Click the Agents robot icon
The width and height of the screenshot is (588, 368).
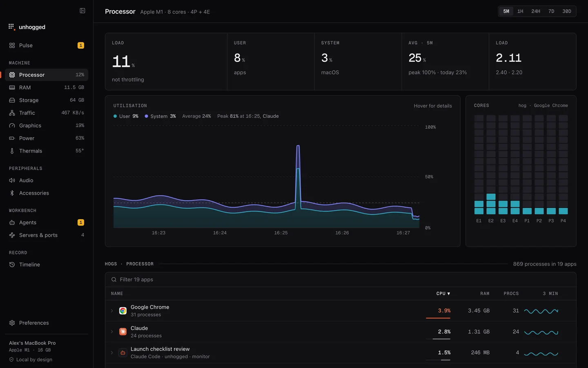tap(12, 222)
